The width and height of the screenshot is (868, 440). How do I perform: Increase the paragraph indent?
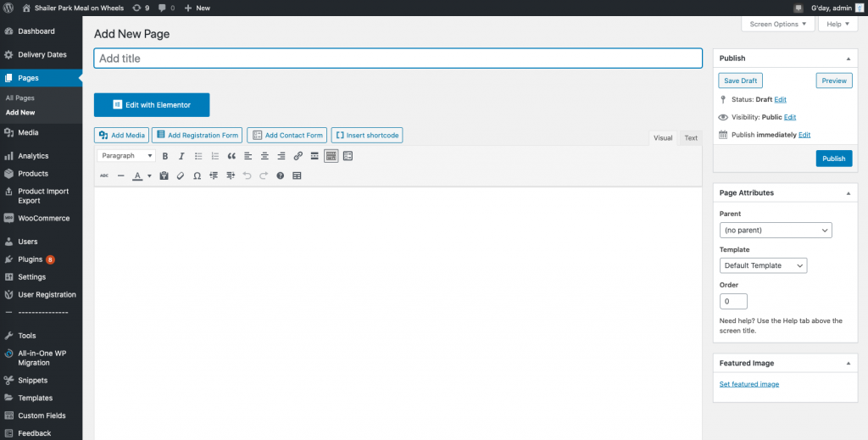(x=231, y=176)
